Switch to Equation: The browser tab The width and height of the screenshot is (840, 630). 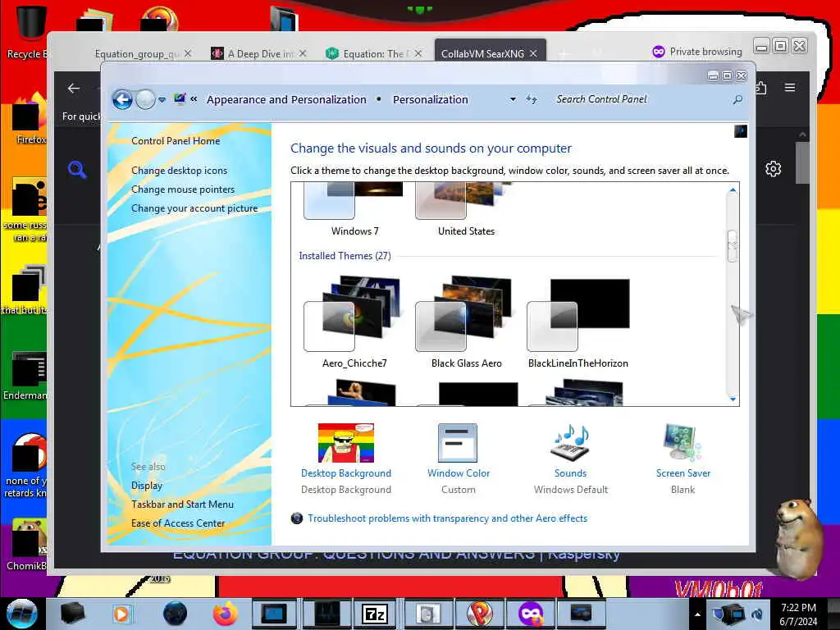tap(374, 53)
